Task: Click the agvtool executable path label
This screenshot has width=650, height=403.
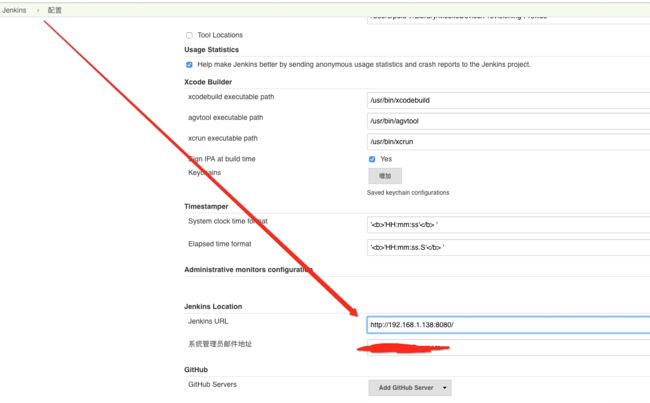Action: coord(226,118)
